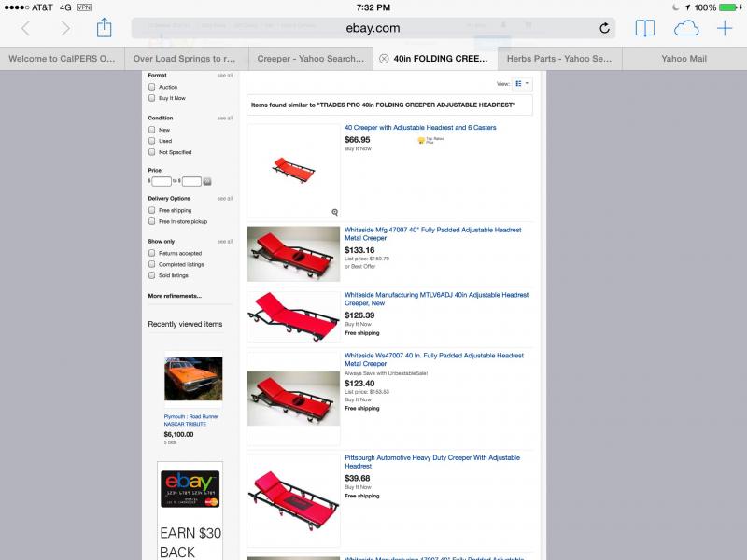Open the bookmarks book icon
This screenshot has height=560, width=747.
click(x=645, y=28)
